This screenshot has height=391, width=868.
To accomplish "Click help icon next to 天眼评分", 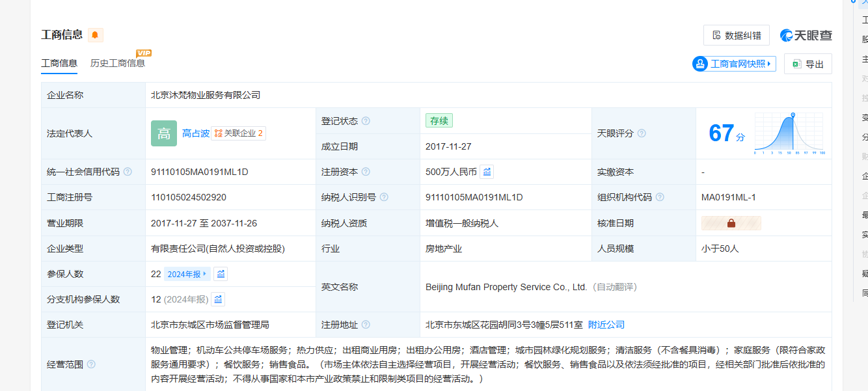I will tap(642, 133).
